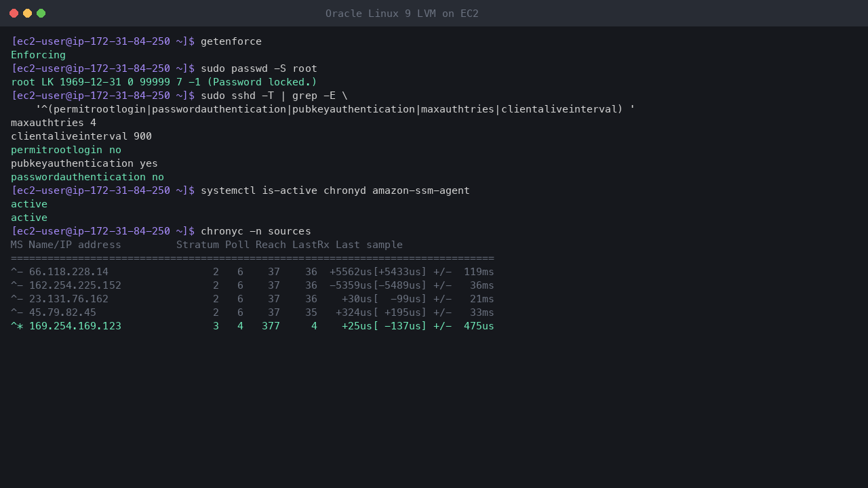
Task: Click the 'Last sample' column header
Action: point(369,245)
